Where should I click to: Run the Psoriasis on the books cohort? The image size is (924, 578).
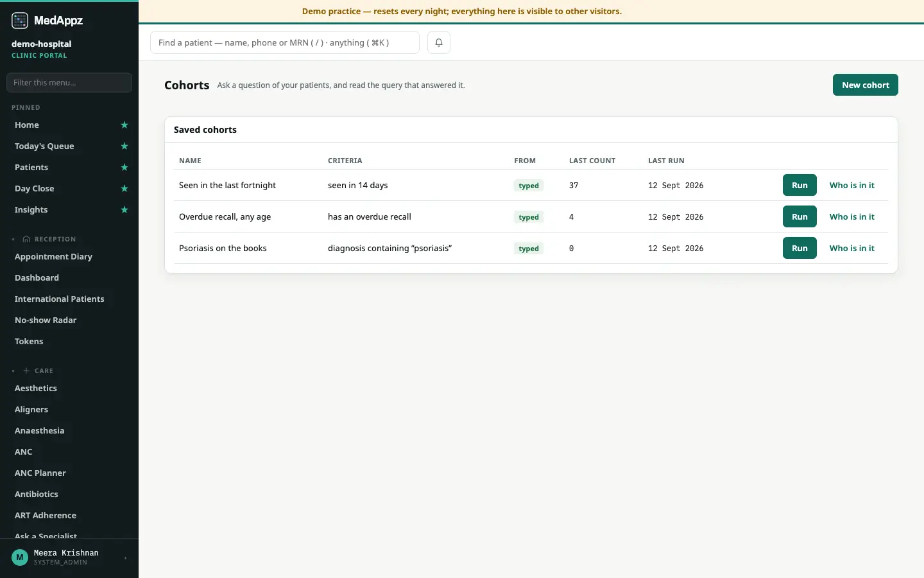pos(800,248)
